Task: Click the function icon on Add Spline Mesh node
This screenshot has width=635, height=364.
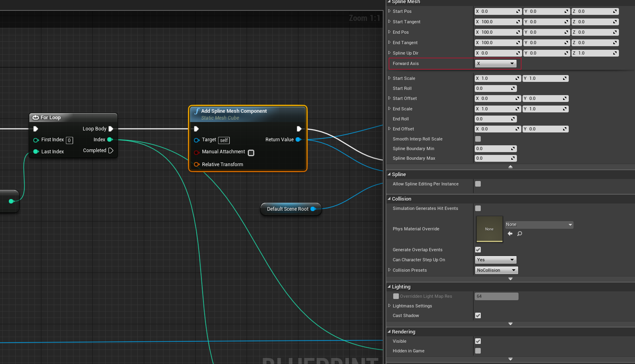Action: point(197,111)
